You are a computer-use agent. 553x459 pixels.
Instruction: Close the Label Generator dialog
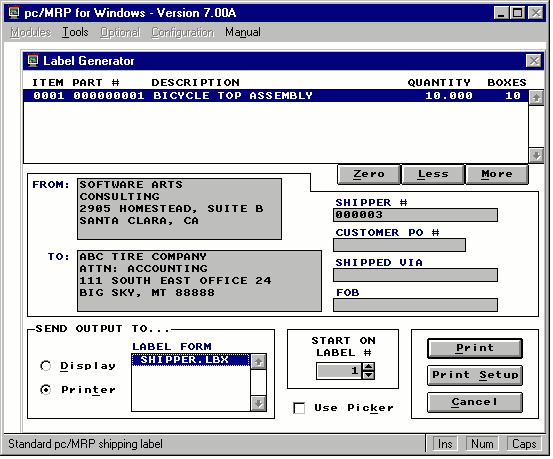click(x=534, y=61)
